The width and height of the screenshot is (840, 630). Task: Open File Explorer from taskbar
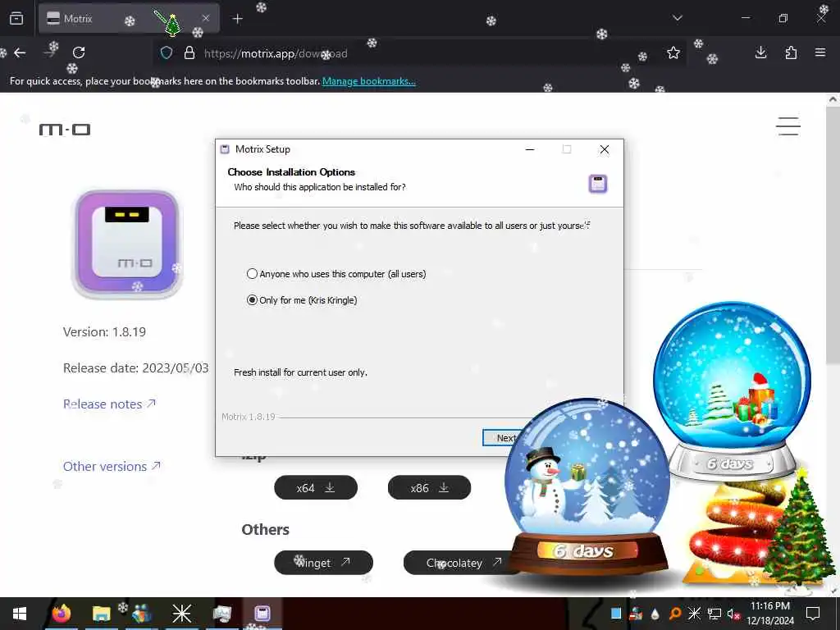point(101,614)
